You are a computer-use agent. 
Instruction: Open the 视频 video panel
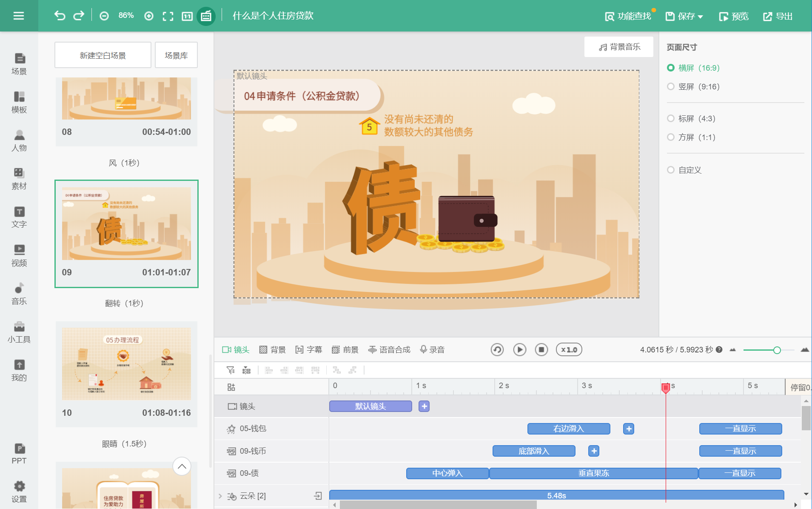(19, 255)
